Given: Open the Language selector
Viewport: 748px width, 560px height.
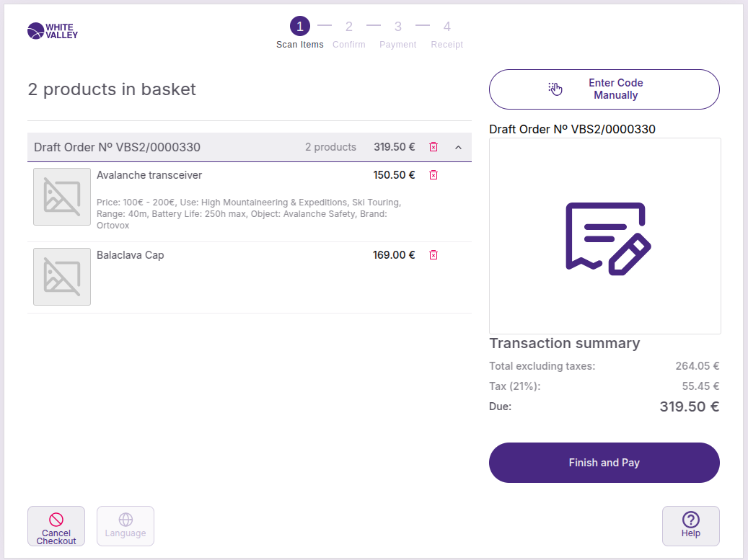Looking at the screenshot, I should click(126, 526).
